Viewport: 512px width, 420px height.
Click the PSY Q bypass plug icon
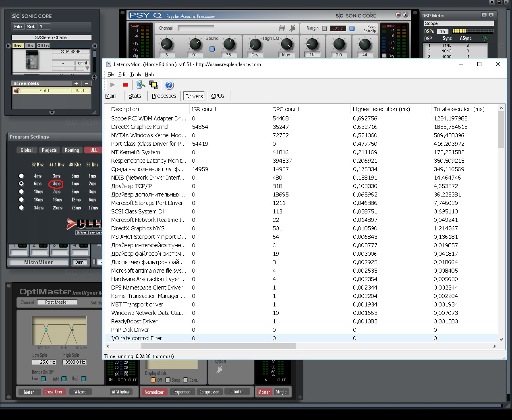(292, 28)
